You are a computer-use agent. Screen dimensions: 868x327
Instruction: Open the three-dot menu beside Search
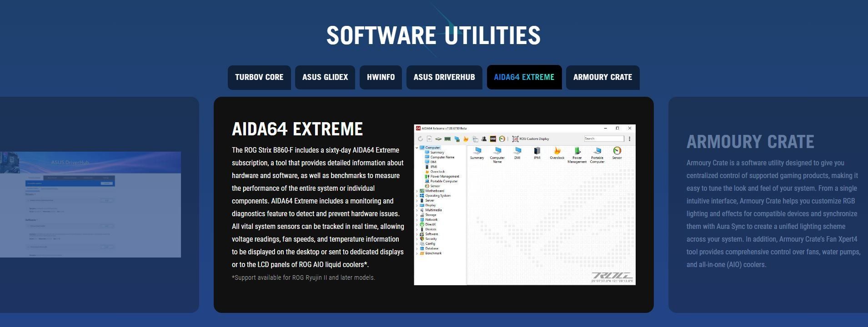click(629, 139)
